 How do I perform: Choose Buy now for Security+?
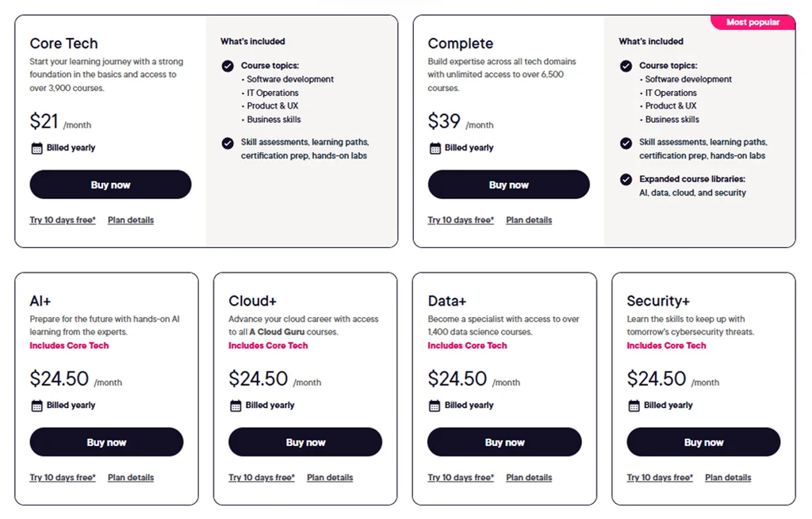point(703,442)
